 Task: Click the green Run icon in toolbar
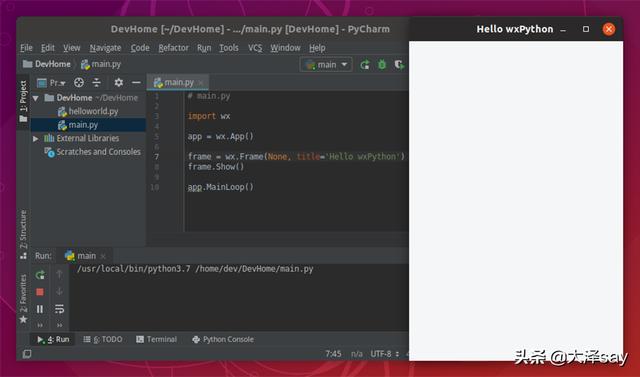click(365, 64)
